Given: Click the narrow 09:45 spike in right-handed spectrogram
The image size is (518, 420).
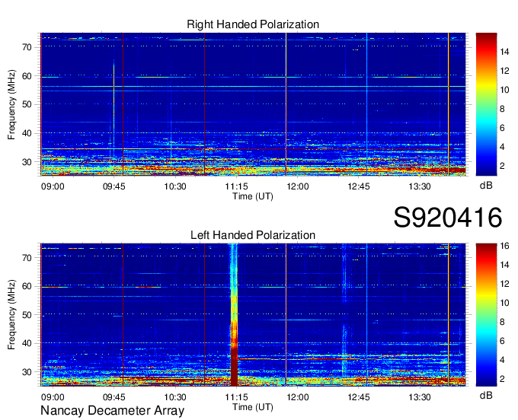Looking at the screenshot, I should [x=114, y=106].
